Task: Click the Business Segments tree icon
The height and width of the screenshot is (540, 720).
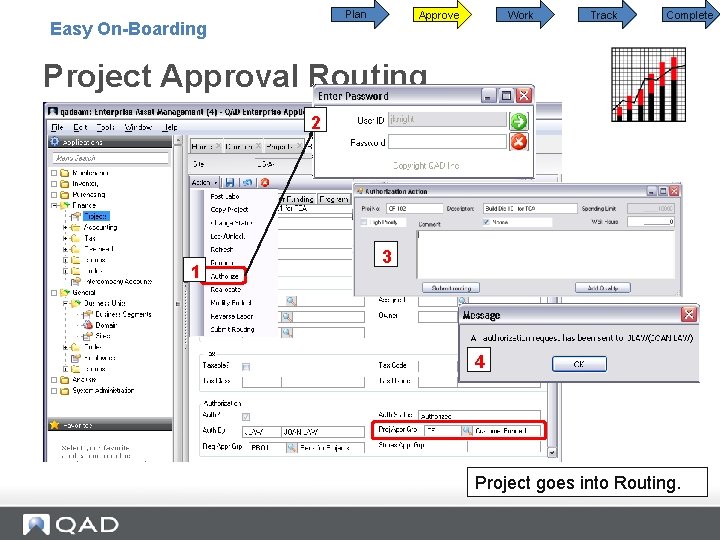Action: [x=87, y=315]
